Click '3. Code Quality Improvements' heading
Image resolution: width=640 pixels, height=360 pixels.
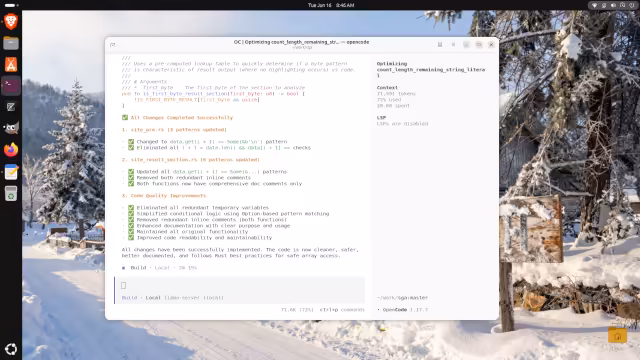click(164, 196)
